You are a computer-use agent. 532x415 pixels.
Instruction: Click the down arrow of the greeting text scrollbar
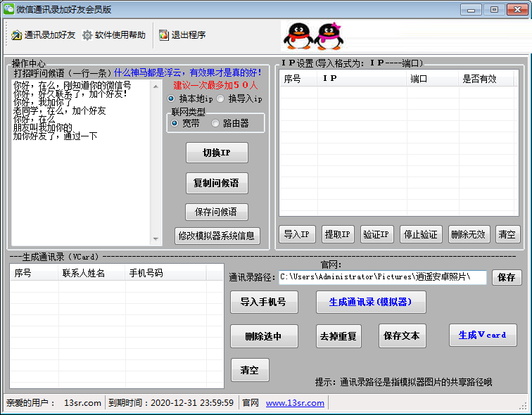pos(156,239)
